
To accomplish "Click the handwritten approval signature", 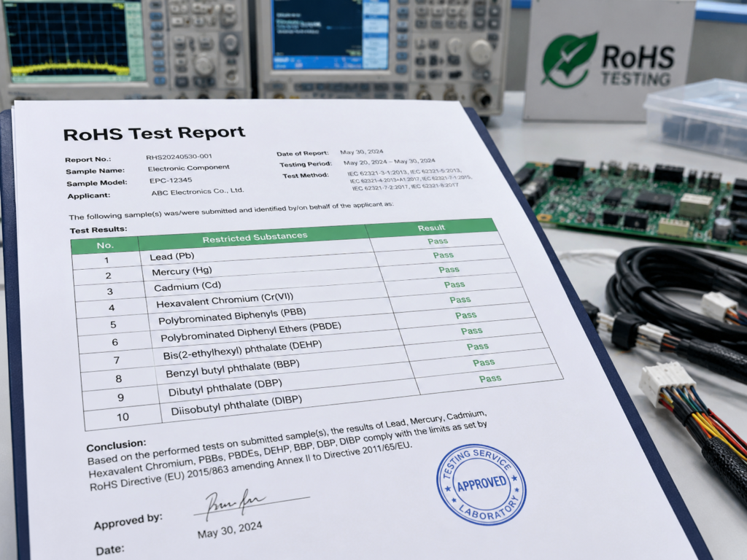I will [236, 504].
